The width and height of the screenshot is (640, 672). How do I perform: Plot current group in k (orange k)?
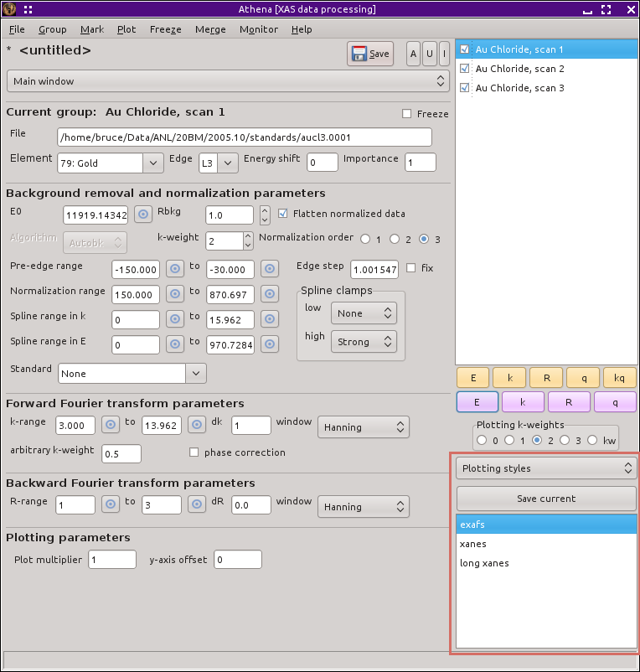pos(510,378)
